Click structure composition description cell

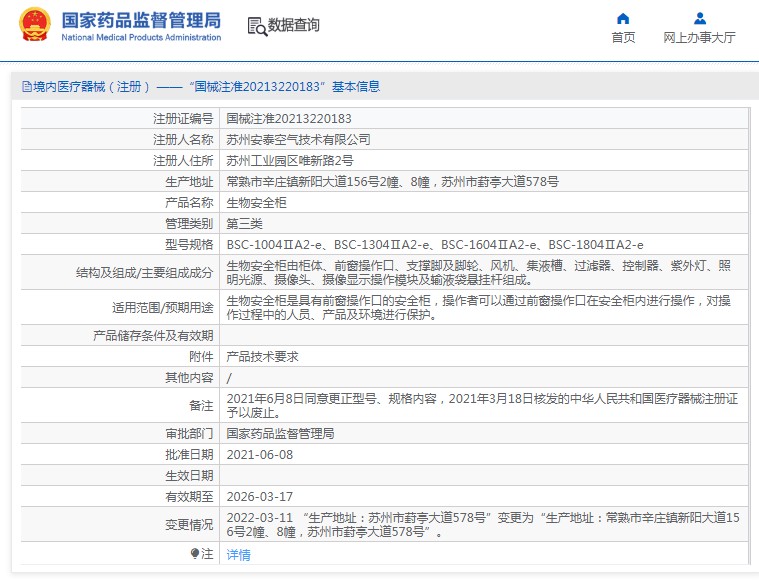pyautogui.click(x=484, y=273)
